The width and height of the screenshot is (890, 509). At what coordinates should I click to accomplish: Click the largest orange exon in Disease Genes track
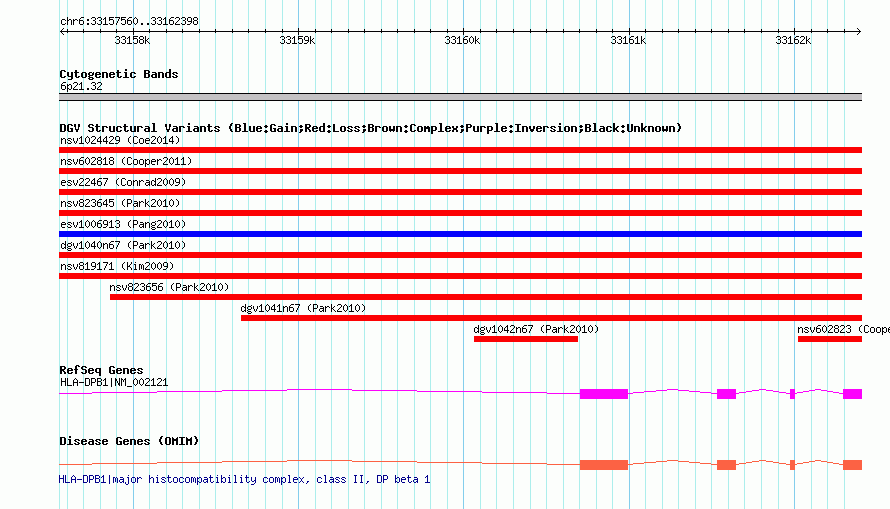pos(604,465)
